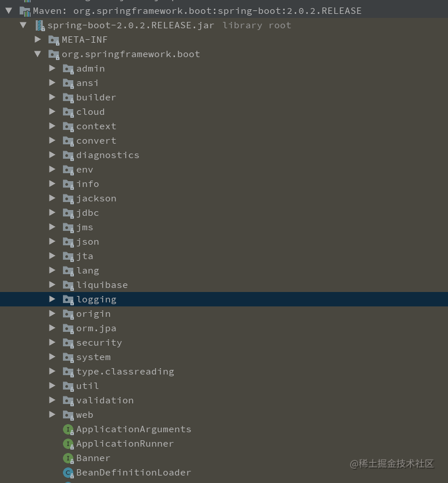Collapse the org.springframework.boot package

(x=38, y=54)
